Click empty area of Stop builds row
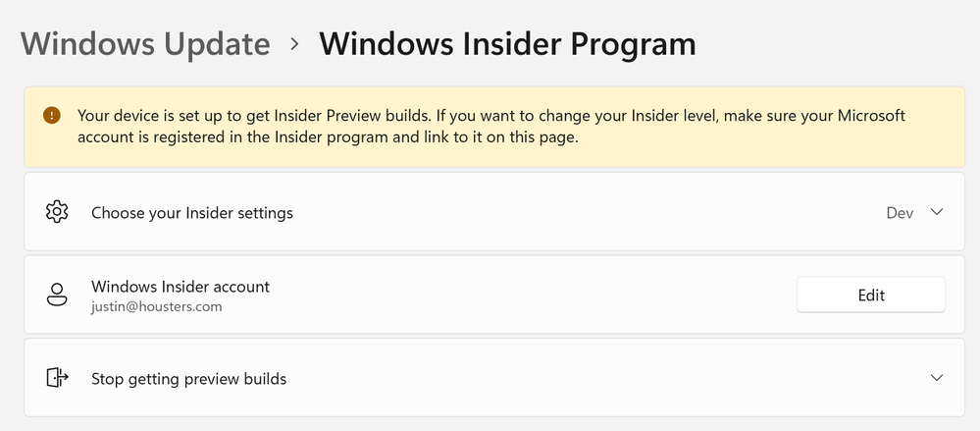Image resolution: width=980 pixels, height=431 pixels. tap(589, 378)
